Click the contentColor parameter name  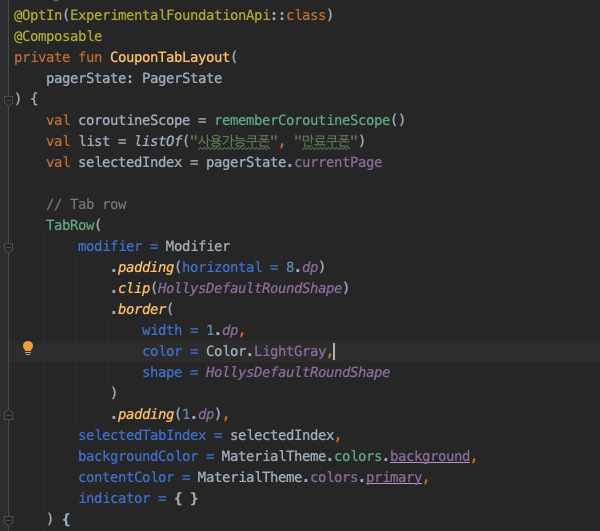tap(126, 477)
